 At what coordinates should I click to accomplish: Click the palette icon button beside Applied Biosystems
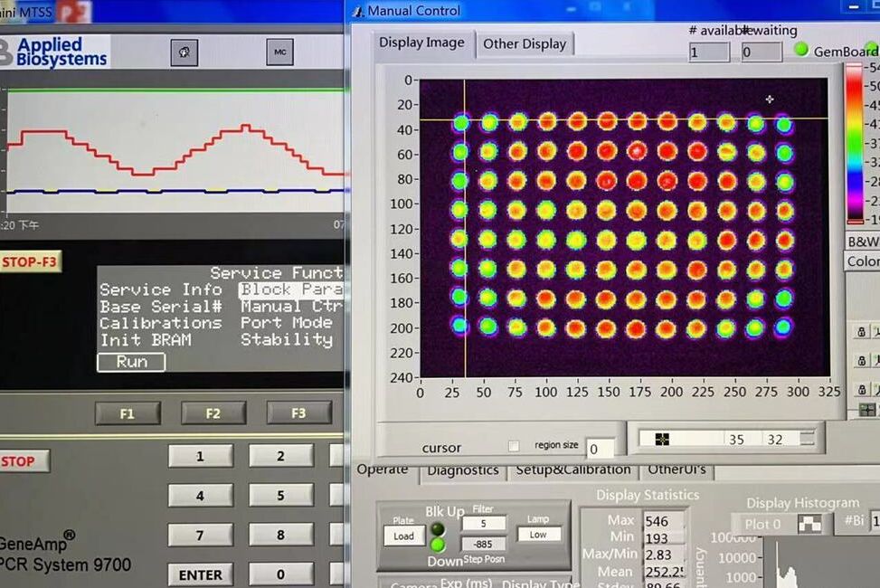(185, 52)
